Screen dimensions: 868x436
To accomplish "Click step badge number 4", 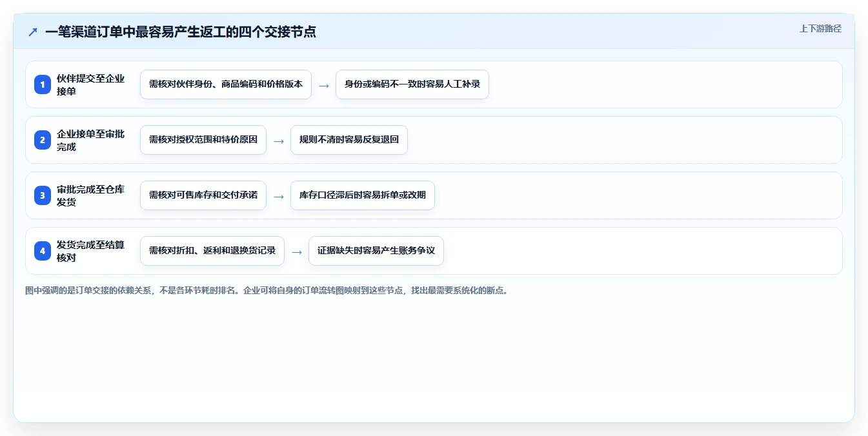I will pos(43,251).
